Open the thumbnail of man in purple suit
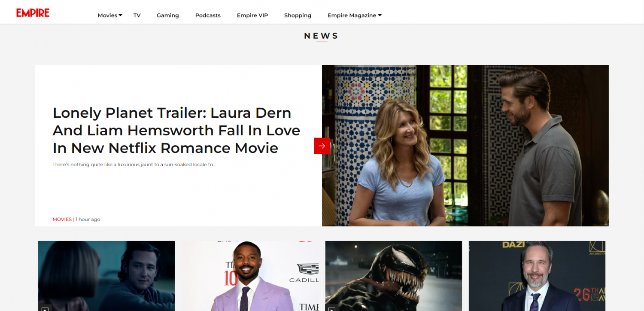644x311 pixels. [250, 276]
